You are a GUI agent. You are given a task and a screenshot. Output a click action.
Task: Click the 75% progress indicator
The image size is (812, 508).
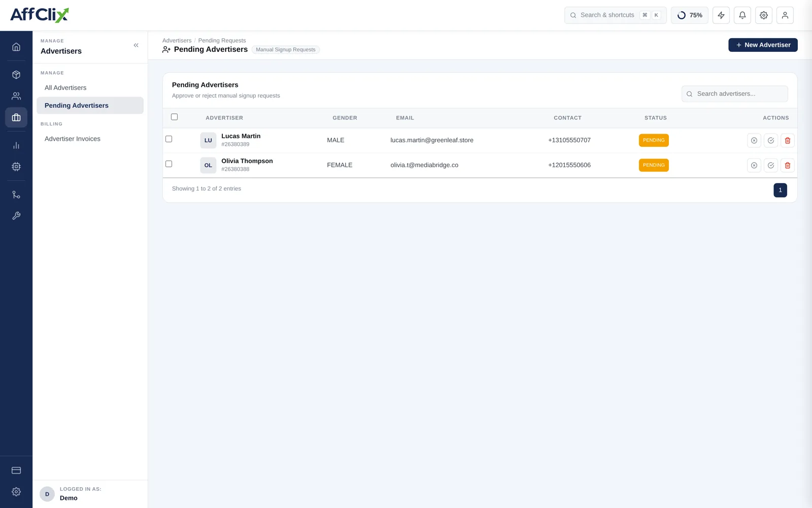coord(690,15)
